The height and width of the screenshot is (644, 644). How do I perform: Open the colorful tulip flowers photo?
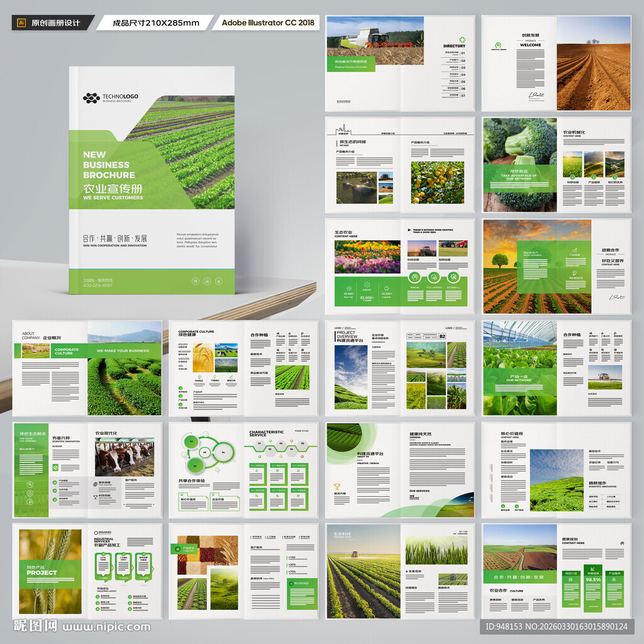click(367, 257)
